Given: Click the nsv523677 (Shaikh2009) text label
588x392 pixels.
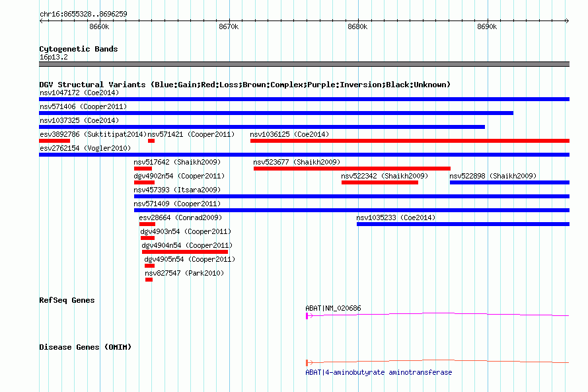Looking at the screenshot, I should pyautogui.click(x=297, y=162).
